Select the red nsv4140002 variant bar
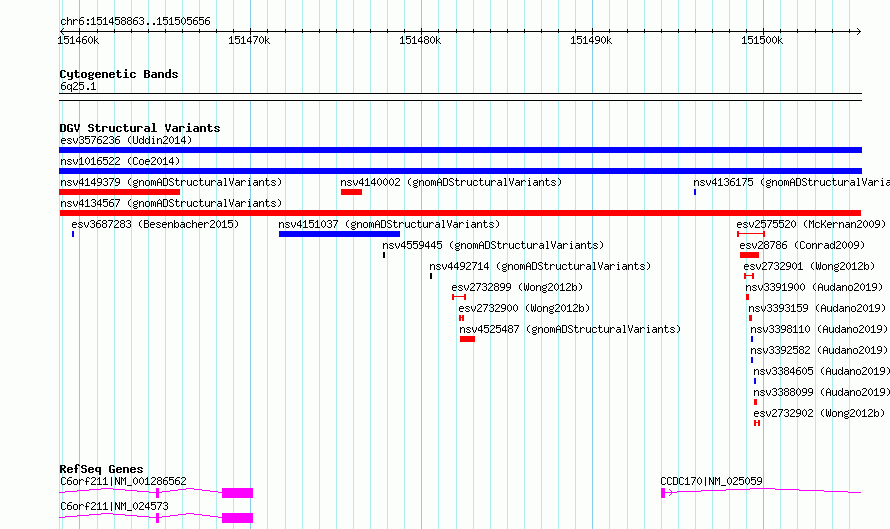 point(351,192)
